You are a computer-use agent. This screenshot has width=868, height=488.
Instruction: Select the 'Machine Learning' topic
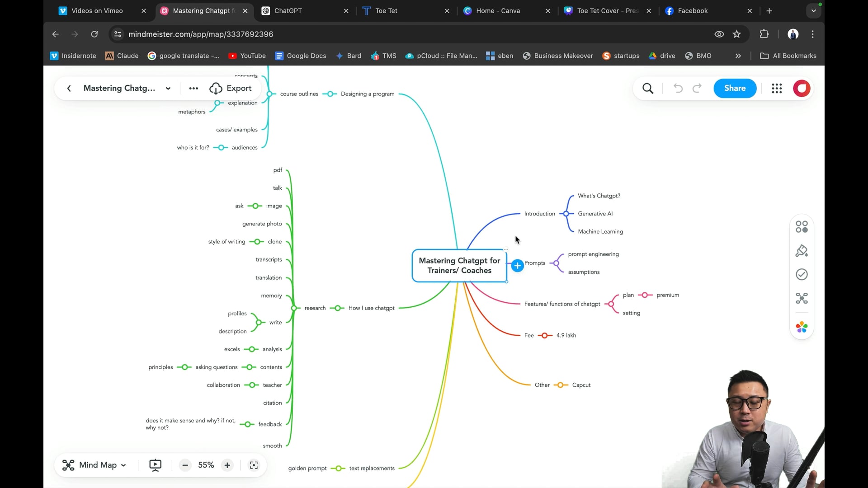tap(600, 232)
